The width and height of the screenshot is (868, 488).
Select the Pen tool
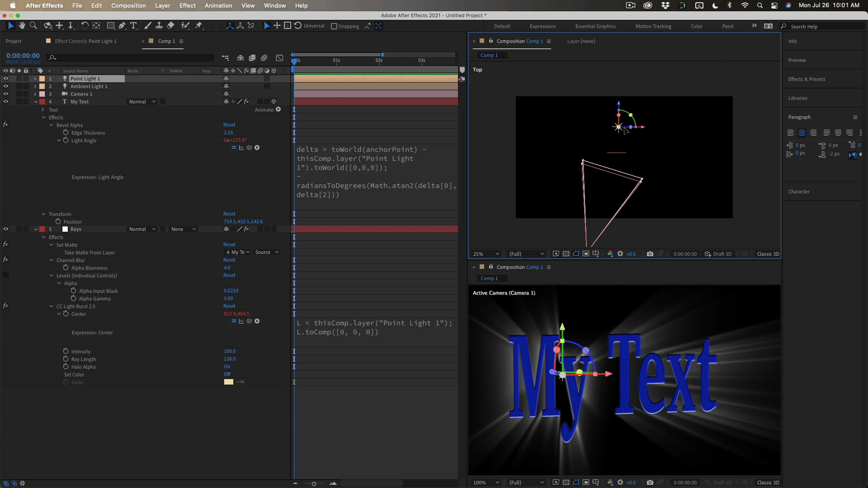point(122,26)
